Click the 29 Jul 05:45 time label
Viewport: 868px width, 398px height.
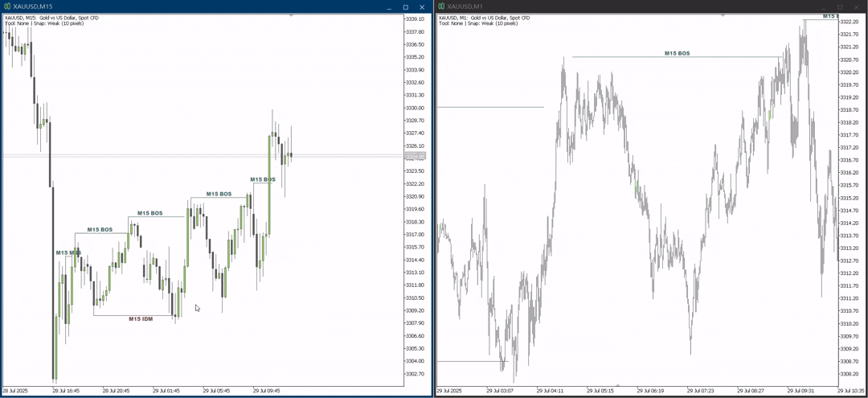click(x=216, y=391)
